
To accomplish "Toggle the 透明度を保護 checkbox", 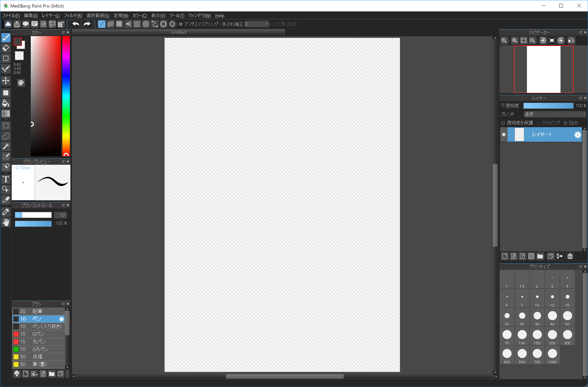I will (503, 123).
